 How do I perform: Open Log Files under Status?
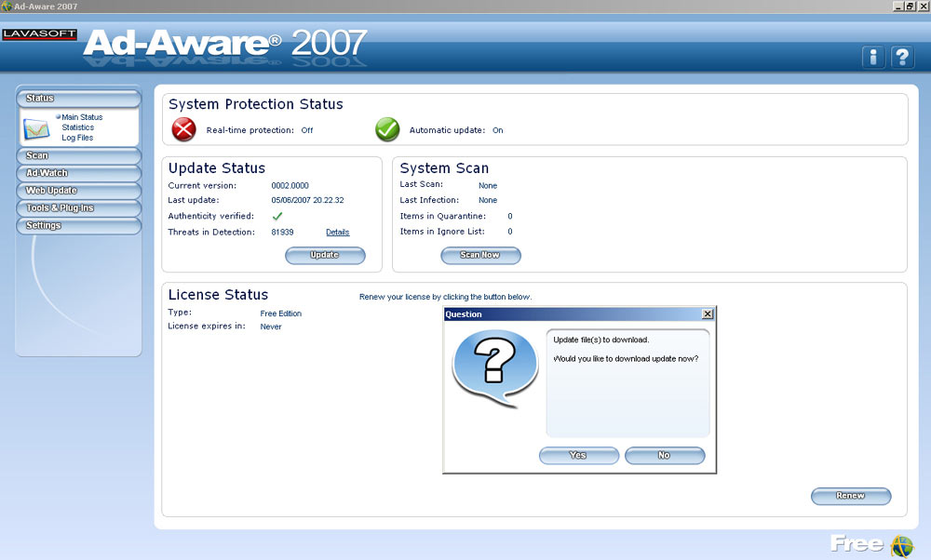[x=77, y=138]
